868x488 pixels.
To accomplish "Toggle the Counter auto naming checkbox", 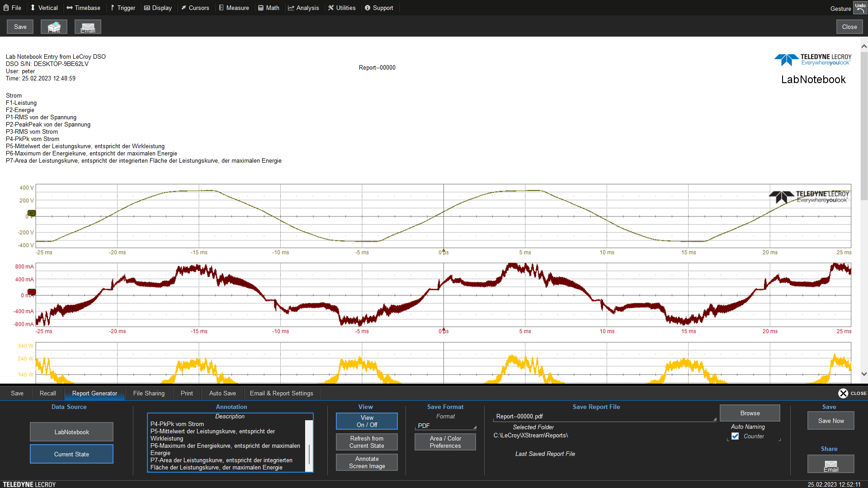I will pyautogui.click(x=735, y=436).
